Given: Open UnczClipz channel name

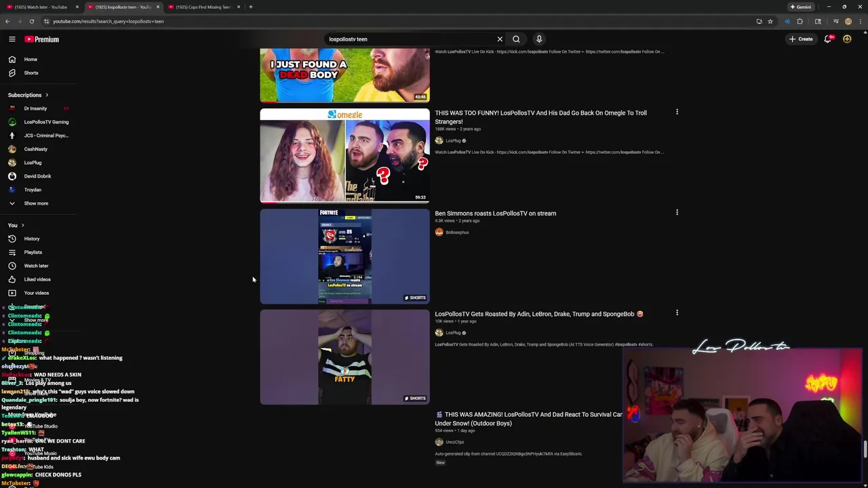Looking at the screenshot, I should pos(454,442).
